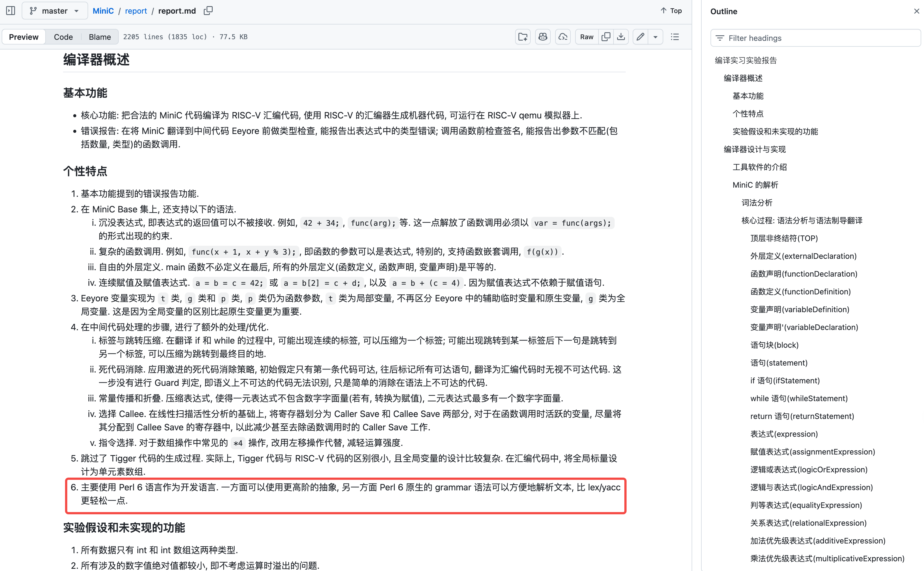The image size is (924, 571).
Task: Open Copilot chat icon in file toolbar
Action: tap(543, 37)
